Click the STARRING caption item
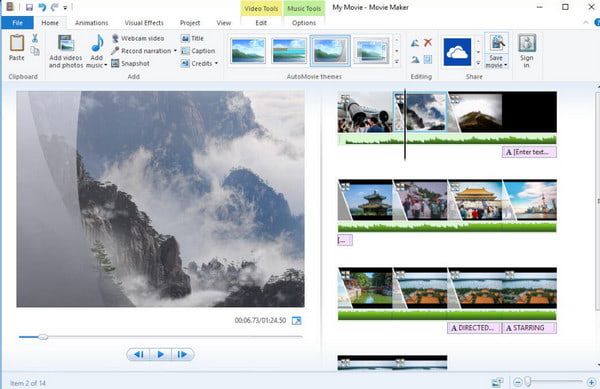This screenshot has width=600, height=389. (529, 328)
